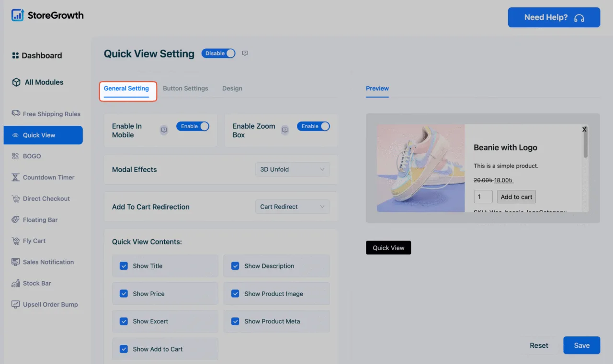Click the Need Help? button
Viewport: 613px width, 364px height.
(554, 17)
